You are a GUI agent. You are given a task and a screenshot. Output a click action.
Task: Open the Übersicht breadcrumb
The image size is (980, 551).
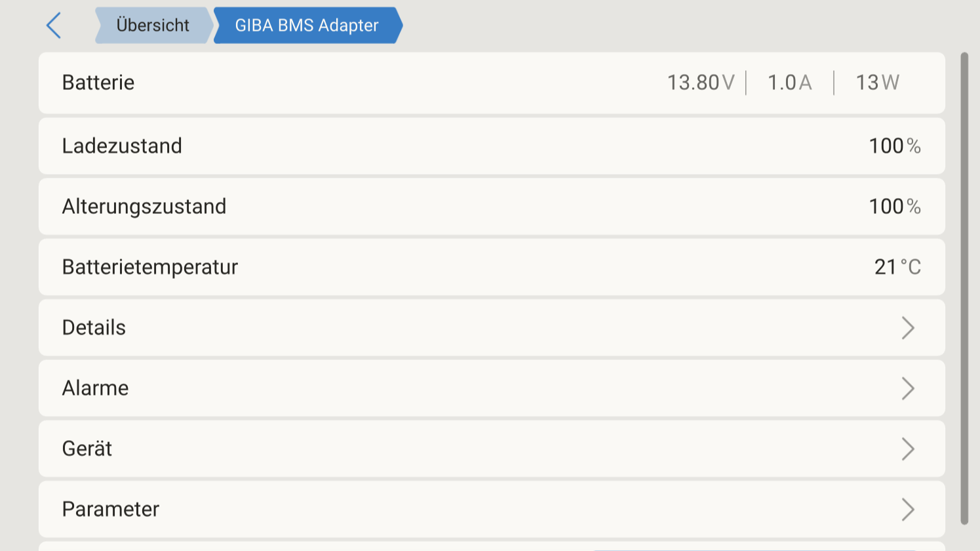(x=153, y=26)
